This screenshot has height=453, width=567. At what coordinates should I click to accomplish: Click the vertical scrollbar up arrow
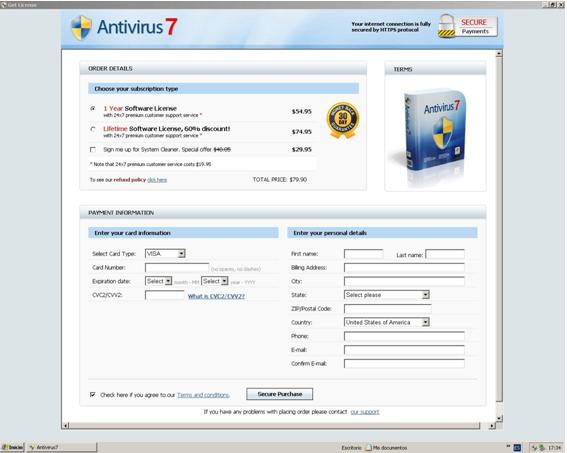(x=499, y=54)
